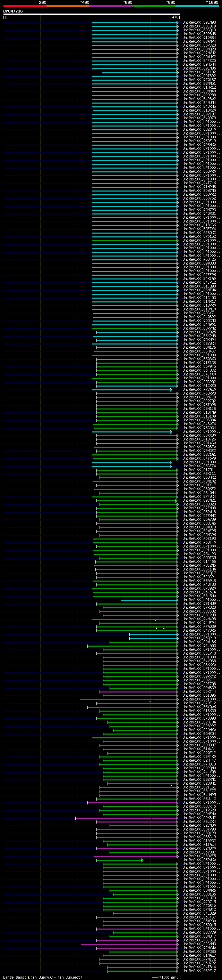
Task: Click hit label UniRef100_Q96HK0
Action: coord(199,145)
